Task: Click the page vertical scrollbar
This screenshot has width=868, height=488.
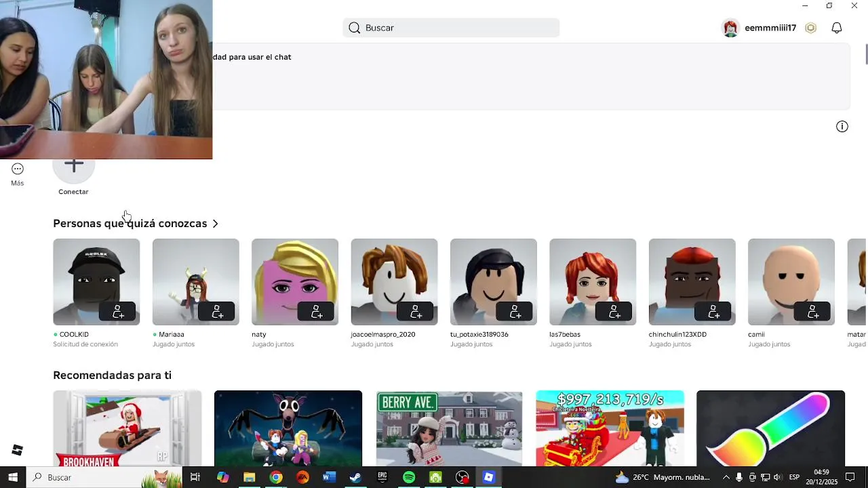Action: (x=866, y=54)
